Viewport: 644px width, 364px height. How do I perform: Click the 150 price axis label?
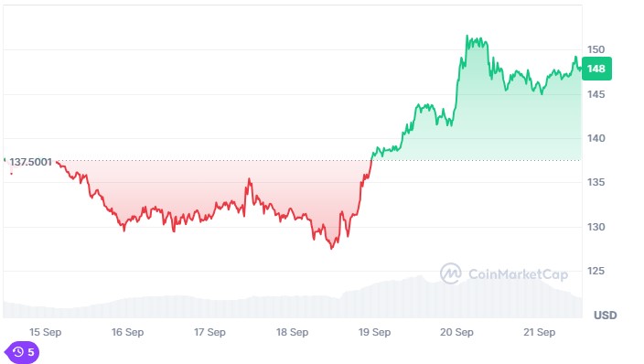click(596, 49)
